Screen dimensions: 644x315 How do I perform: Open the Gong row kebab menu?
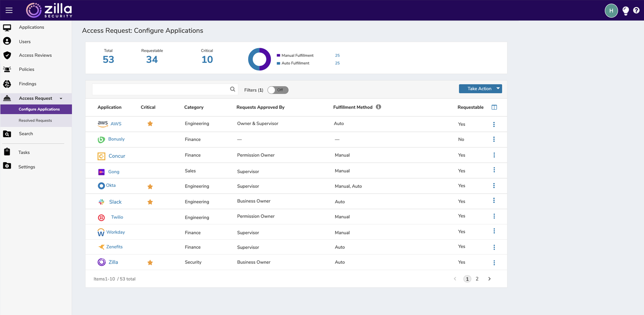(494, 170)
